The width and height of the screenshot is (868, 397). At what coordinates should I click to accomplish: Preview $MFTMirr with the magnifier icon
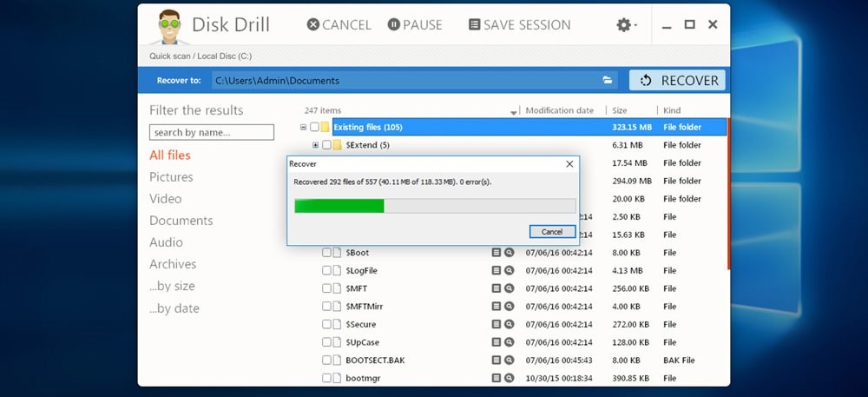[510, 306]
